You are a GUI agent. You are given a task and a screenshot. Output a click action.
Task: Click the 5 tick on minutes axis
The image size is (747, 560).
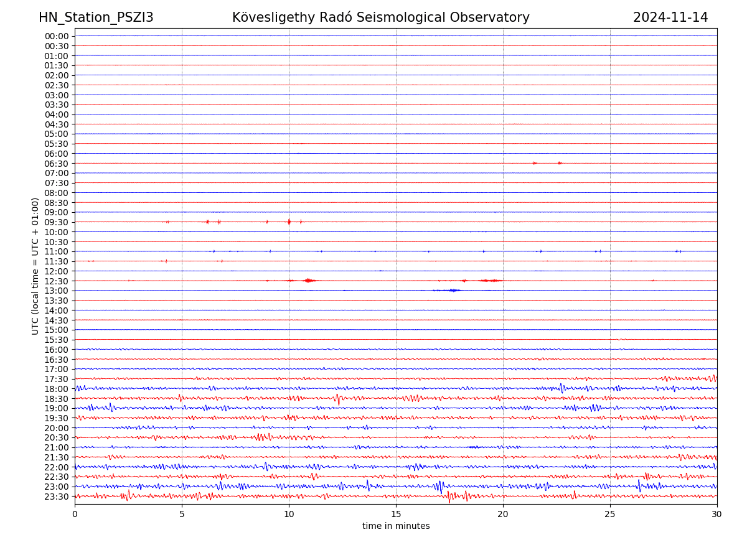coord(182,514)
